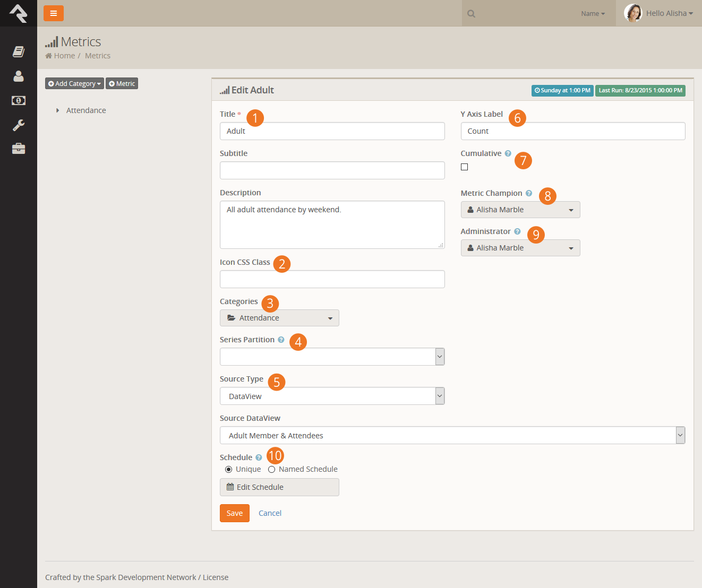Click the Administrator help icon
702x588 pixels.
point(517,231)
